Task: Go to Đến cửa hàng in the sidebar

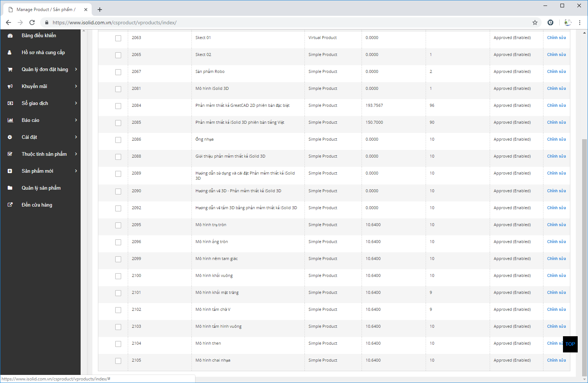Action: 37,205
